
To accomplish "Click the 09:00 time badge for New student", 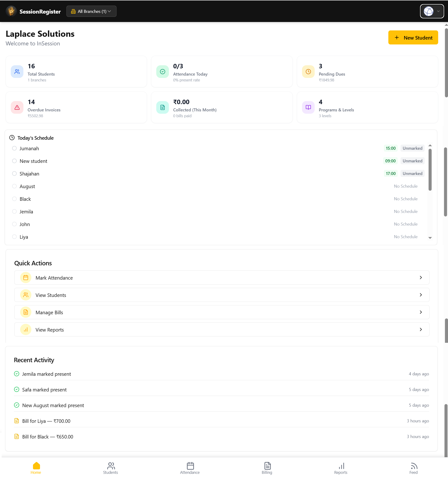I will pyautogui.click(x=390, y=161).
